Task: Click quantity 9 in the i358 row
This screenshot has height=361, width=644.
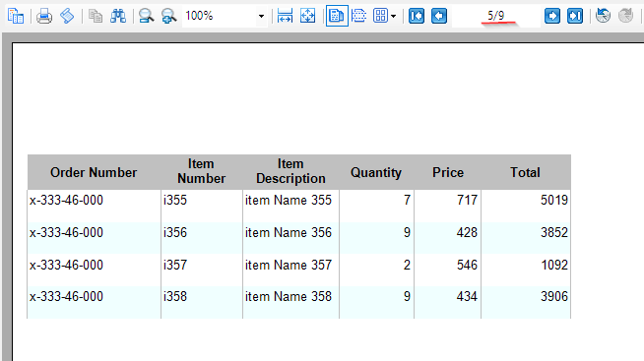Action: 376,302
